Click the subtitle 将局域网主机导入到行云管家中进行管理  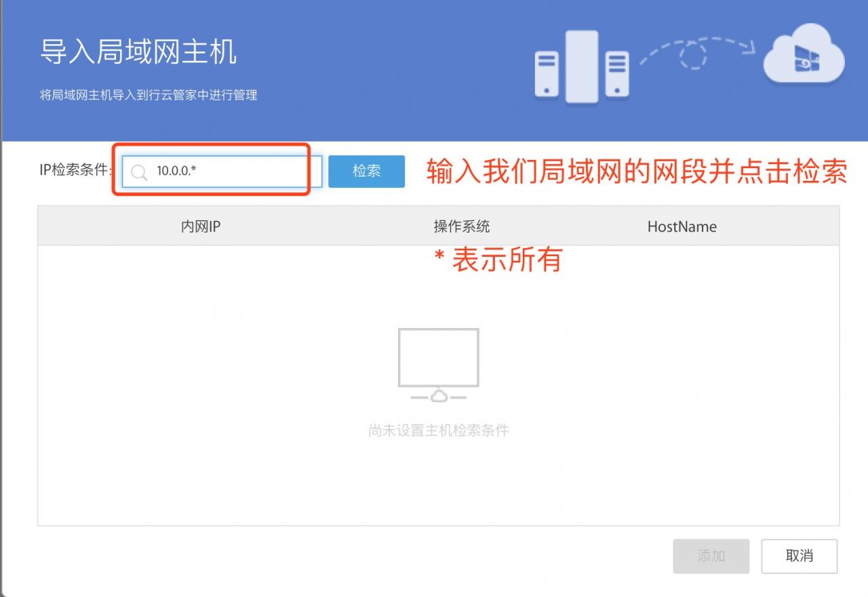(x=149, y=96)
